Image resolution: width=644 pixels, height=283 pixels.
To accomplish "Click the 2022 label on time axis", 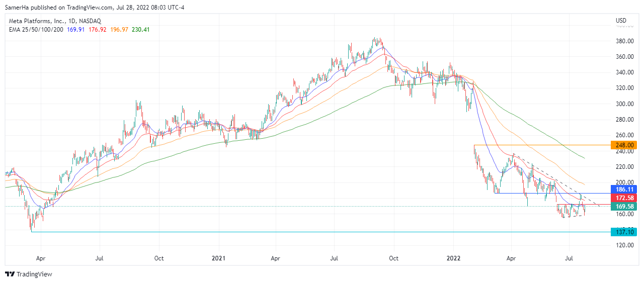I will pyautogui.click(x=453, y=259).
